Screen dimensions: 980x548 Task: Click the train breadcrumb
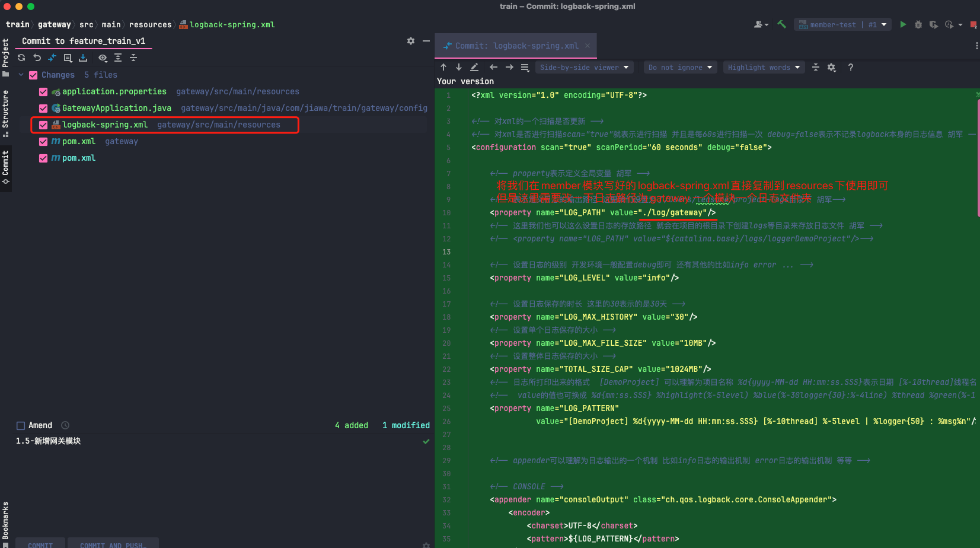pos(17,24)
